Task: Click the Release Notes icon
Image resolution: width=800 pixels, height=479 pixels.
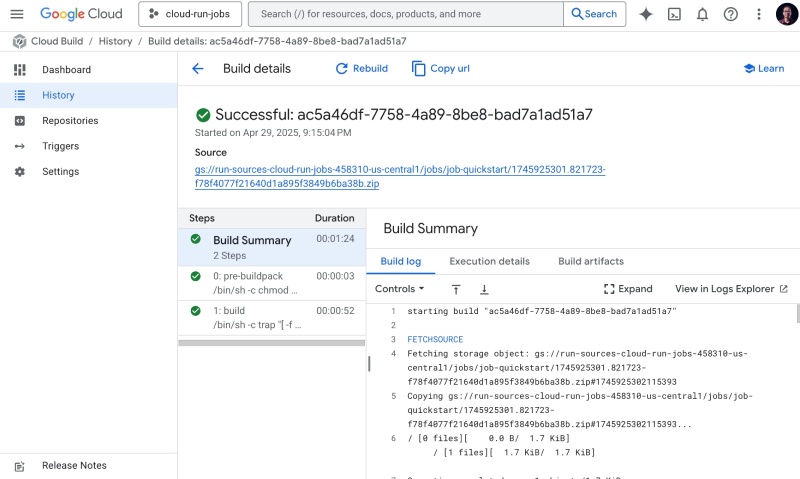Action: coord(19,466)
